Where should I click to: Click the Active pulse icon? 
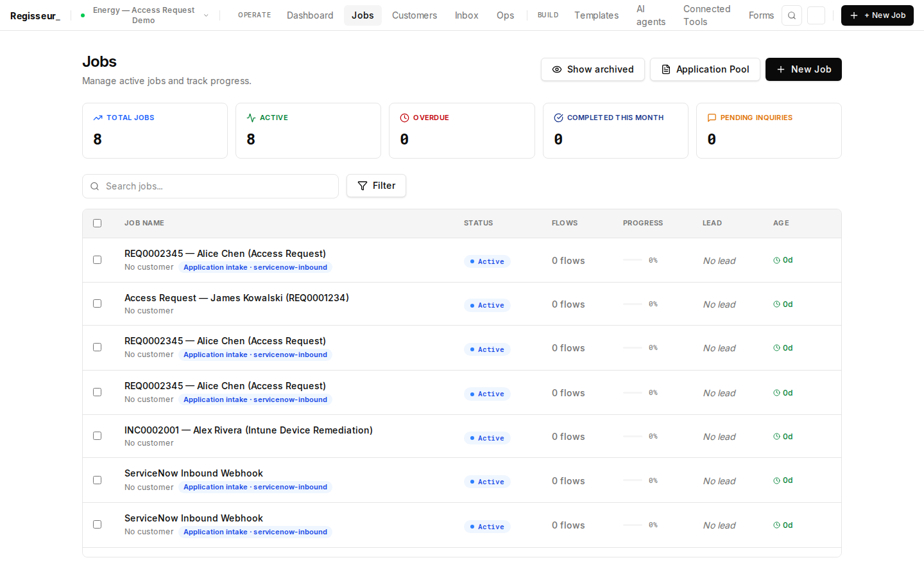pyautogui.click(x=252, y=118)
